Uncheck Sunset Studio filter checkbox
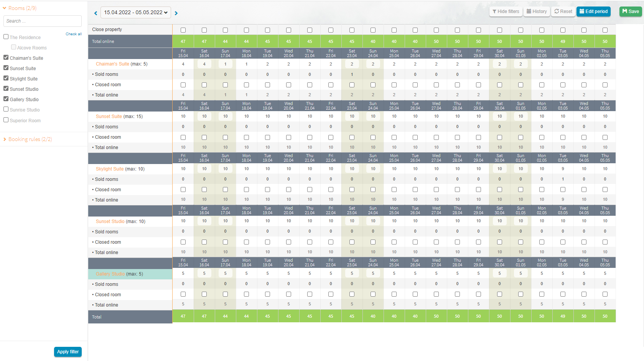Viewport: 644px width, 361px height. click(x=6, y=89)
